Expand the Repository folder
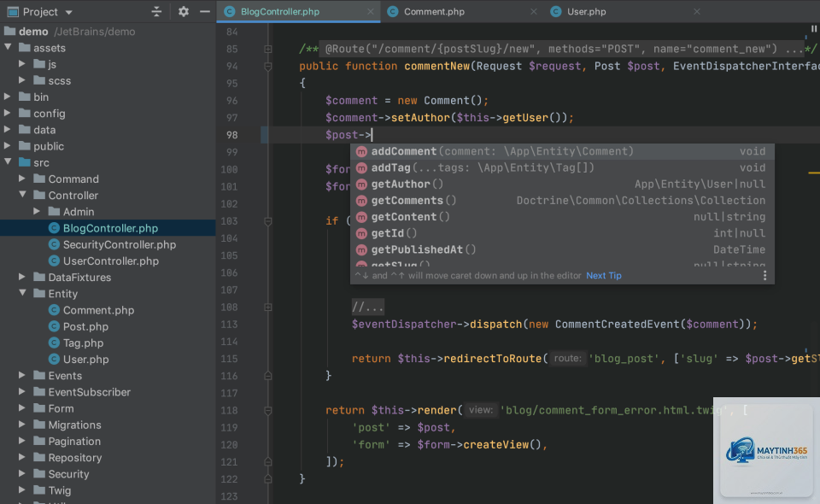 [22, 458]
